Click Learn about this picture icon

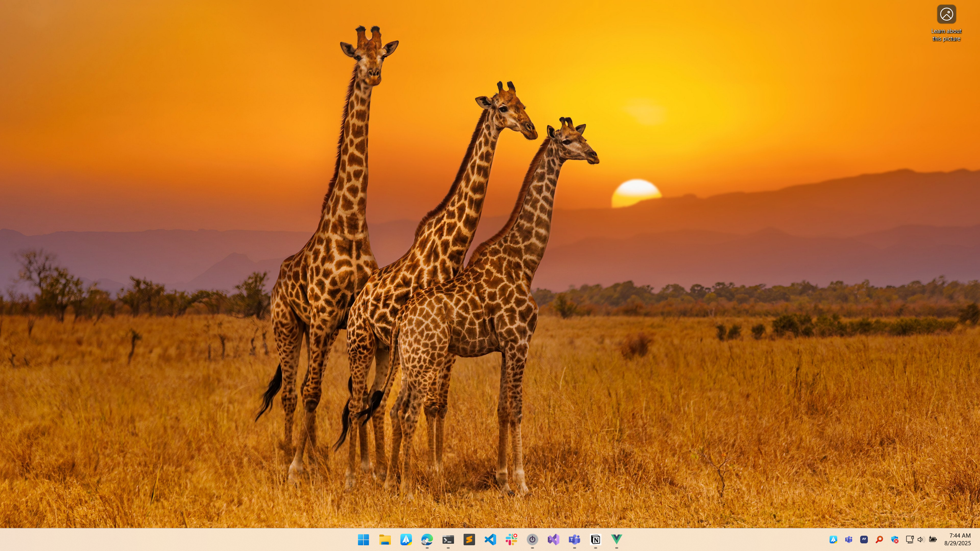(x=946, y=15)
